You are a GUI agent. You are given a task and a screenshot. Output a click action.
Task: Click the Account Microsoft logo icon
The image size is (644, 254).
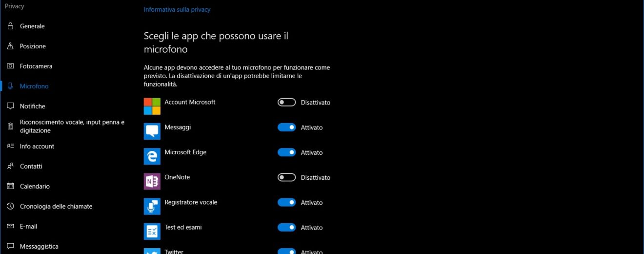tap(152, 106)
